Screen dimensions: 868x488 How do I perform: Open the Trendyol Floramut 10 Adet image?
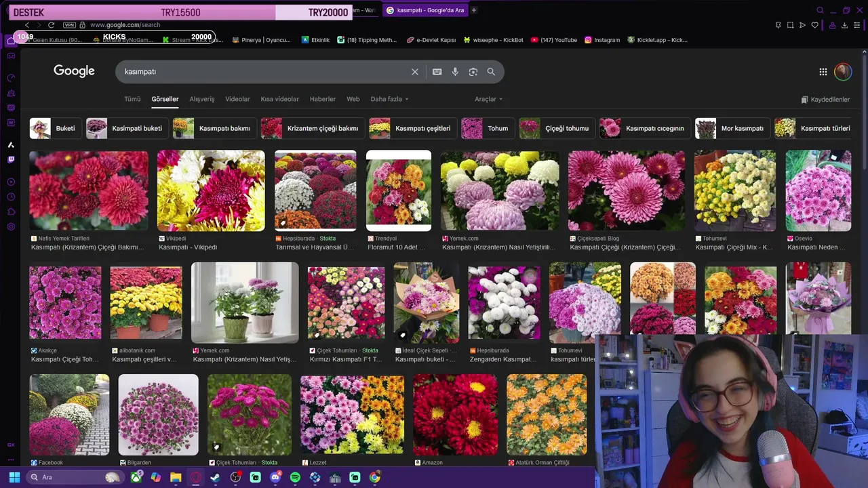[399, 190]
